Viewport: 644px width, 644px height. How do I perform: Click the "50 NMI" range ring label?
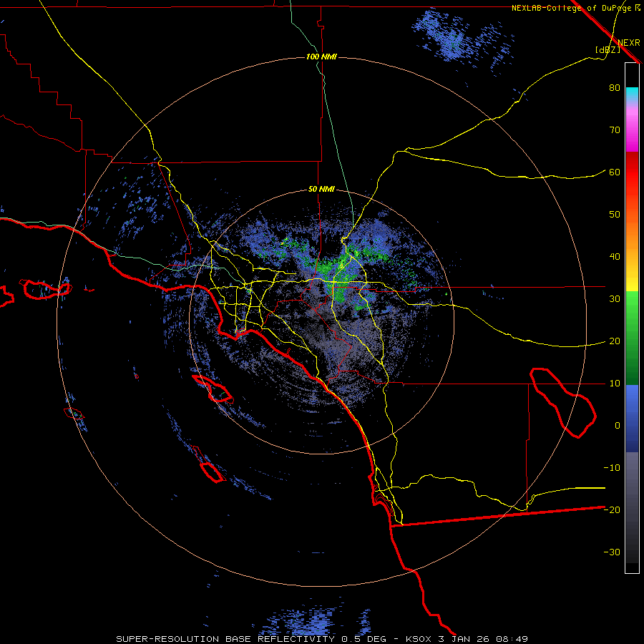321,190
